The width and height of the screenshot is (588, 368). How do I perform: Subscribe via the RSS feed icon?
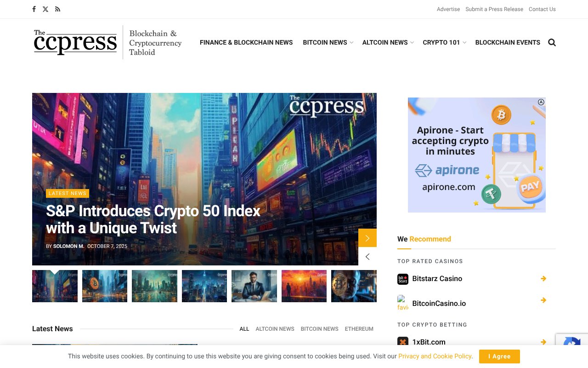tap(57, 9)
